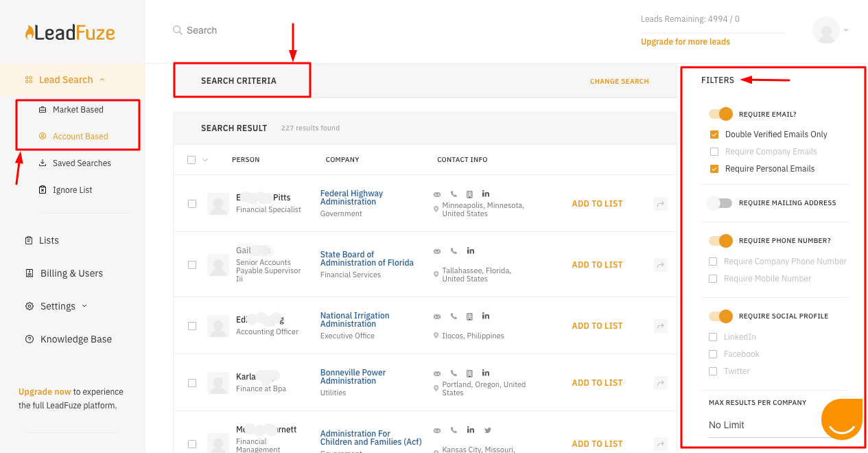This screenshot has width=868, height=453.
Task: Open LinkedIn icon in Bonneville Power Administration row
Action: click(486, 373)
